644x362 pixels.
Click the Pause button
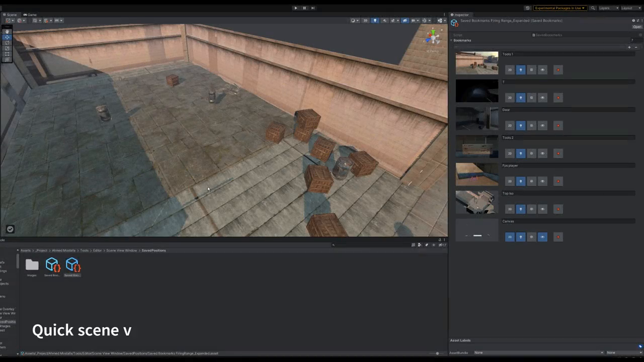(x=304, y=8)
